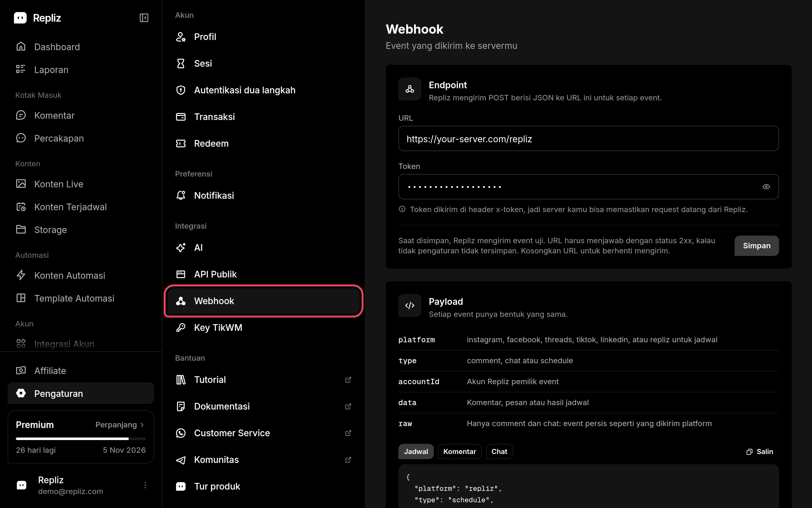The image size is (812, 508).
Task: Open Notifikasi preferences
Action: coord(263,195)
